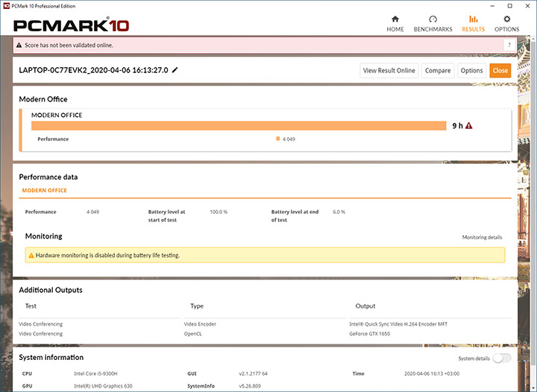Click the 100.0 % battery value
Image resolution: width=537 pixels, height=392 pixels.
[219, 212]
